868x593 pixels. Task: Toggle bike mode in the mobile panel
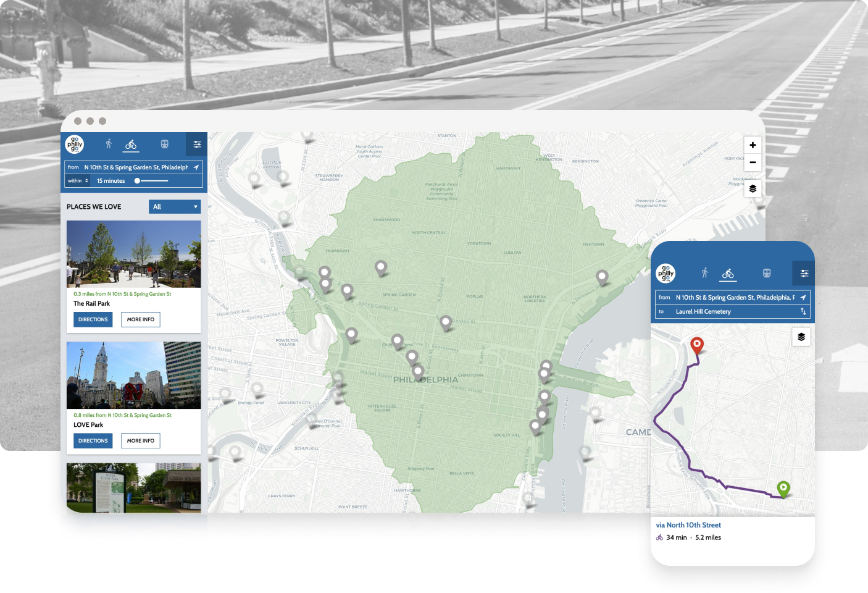pos(728,273)
